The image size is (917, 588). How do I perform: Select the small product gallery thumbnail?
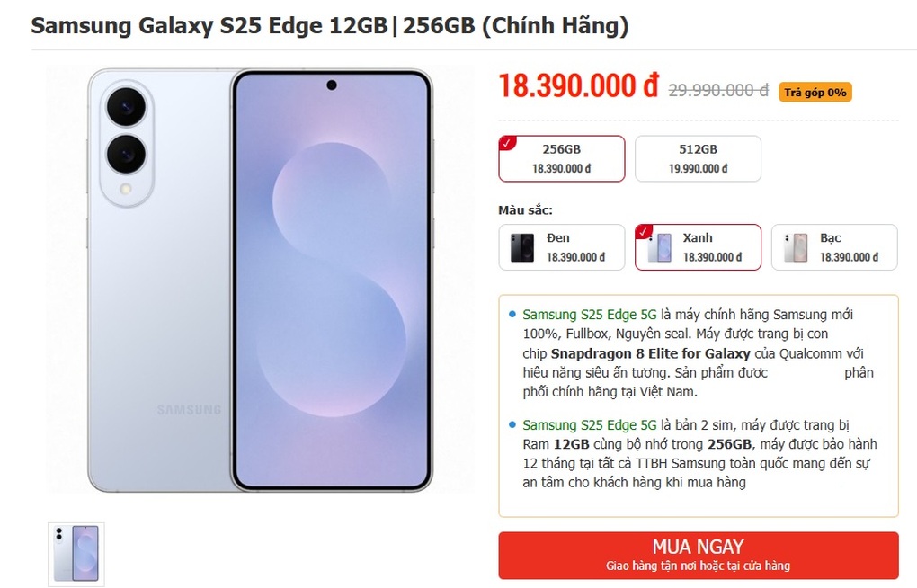click(x=76, y=554)
